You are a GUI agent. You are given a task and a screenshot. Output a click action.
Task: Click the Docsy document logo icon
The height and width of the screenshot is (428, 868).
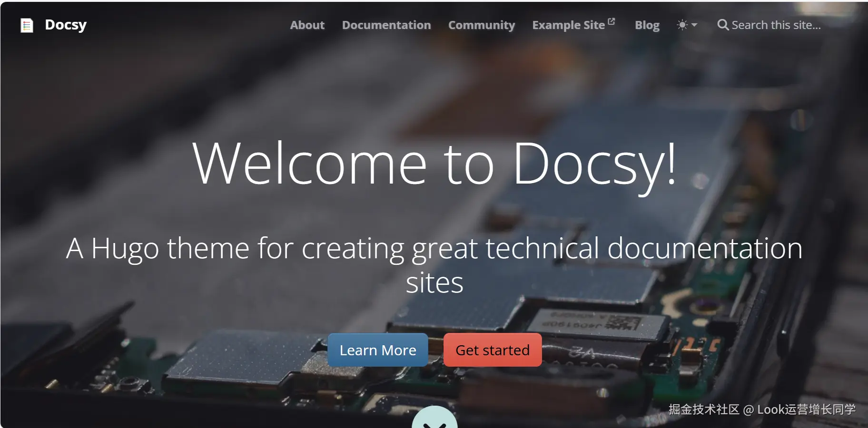click(27, 25)
